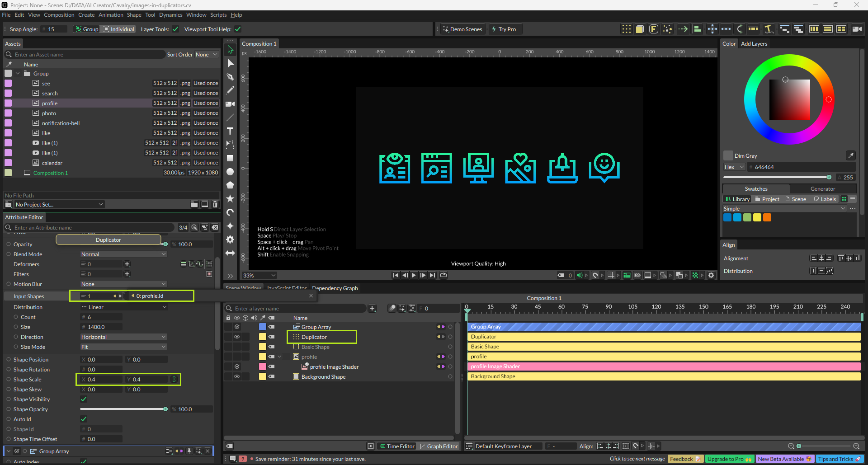The image size is (868, 465).
Task: Click the viewport settings gear icon
Action: click(x=711, y=275)
